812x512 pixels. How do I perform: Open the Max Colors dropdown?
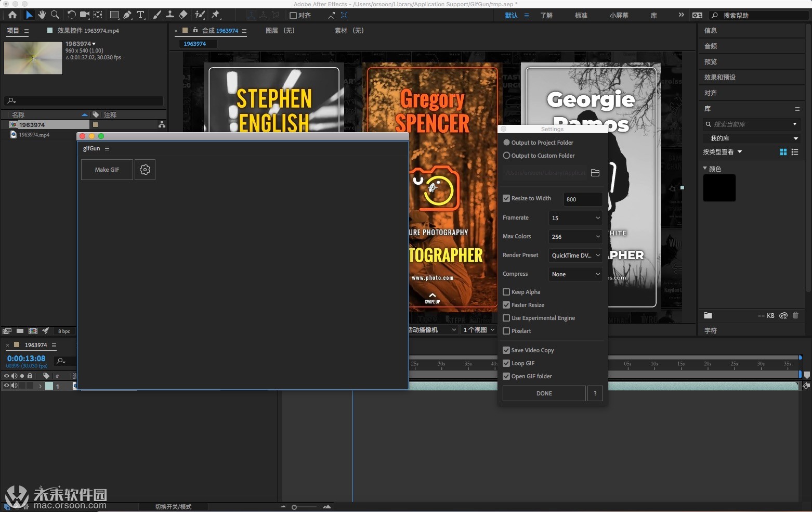[x=575, y=237]
